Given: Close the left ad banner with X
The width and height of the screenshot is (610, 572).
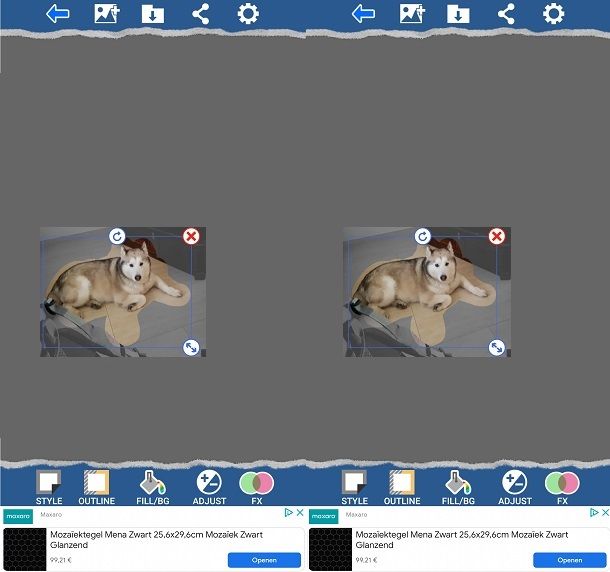Looking at the screenshot, I should (x=300, y=512).
